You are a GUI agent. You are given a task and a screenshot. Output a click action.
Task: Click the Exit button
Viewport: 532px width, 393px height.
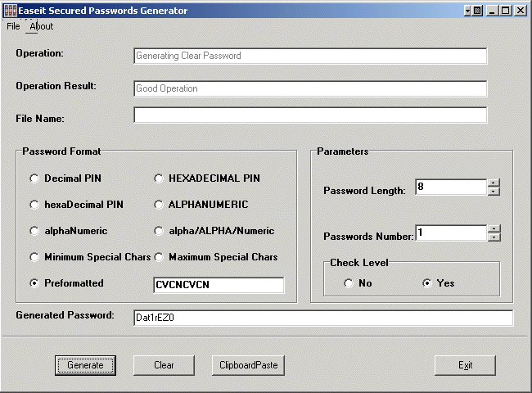point(465,365)
